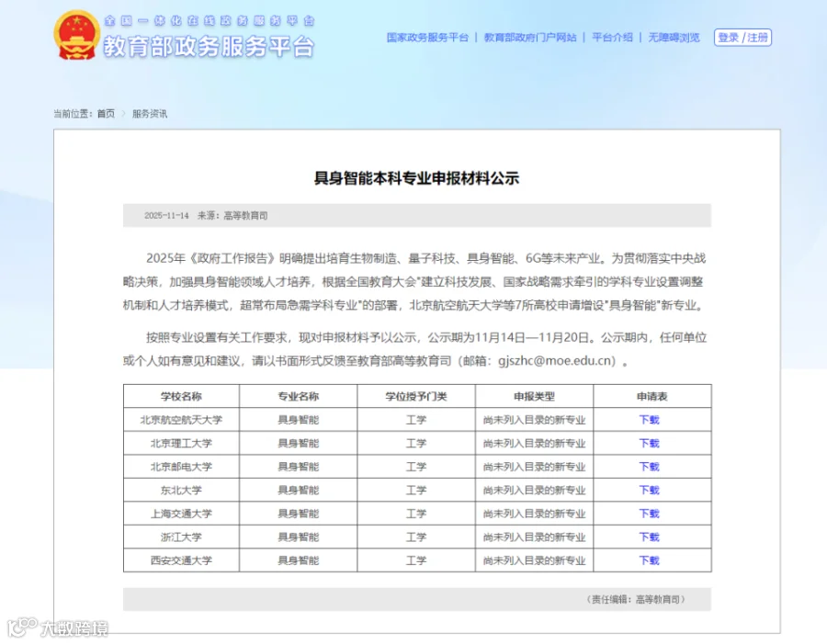Select 浙江大学 table cell
Viewport: 827px width, 644px height.
(x=181, y=537)
